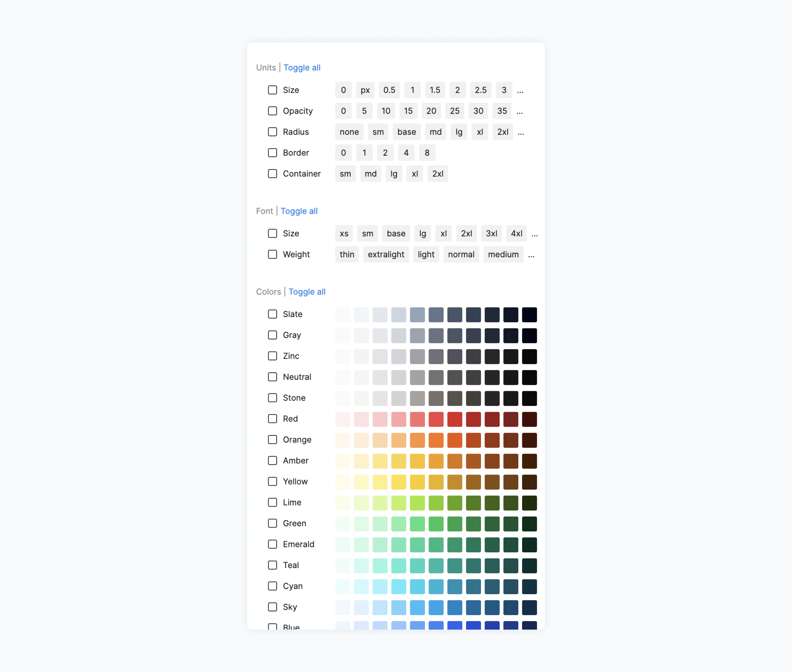Click Toggle all next to Font

299,211
